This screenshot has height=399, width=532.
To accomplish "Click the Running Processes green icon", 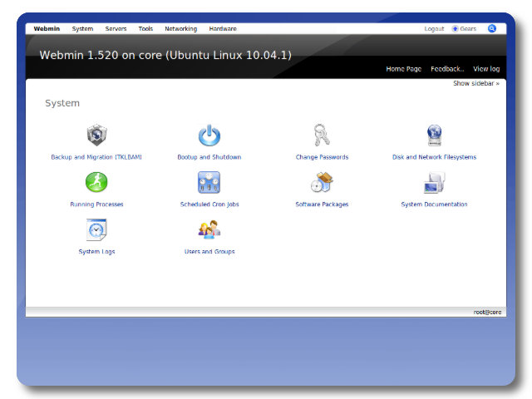I will coord(97,182).
